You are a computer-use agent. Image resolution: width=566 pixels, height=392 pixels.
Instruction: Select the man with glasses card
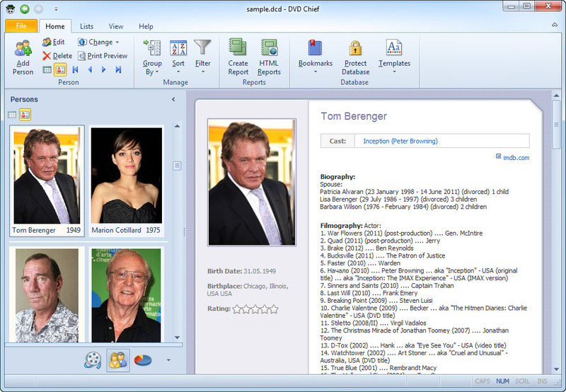(126, 294)
